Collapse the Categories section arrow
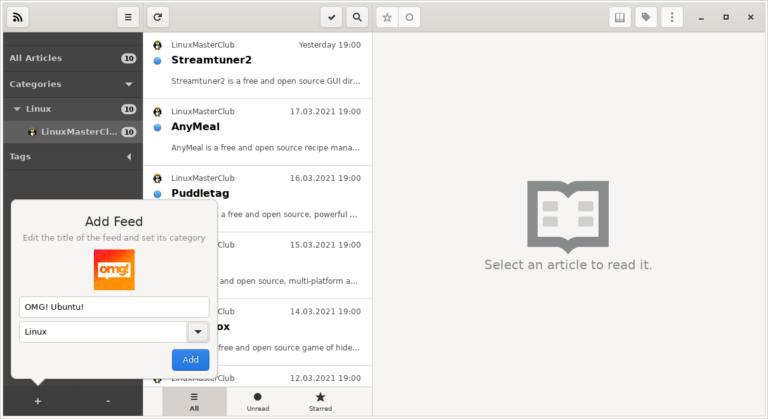 (x=129, y=84)
